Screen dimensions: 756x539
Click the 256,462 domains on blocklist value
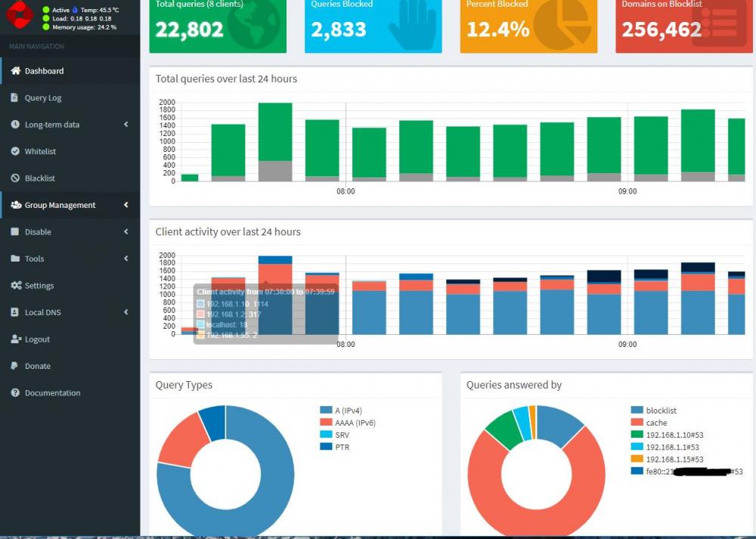(x=661, y=29)
